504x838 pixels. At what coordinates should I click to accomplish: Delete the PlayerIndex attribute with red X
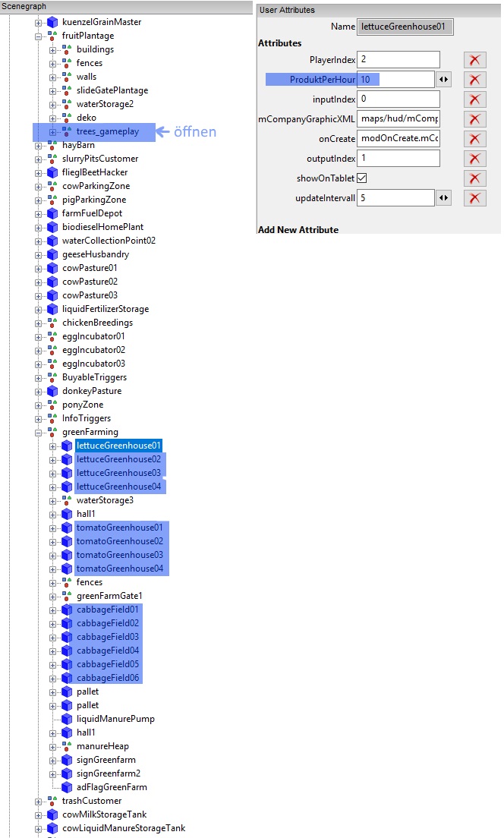(x=474, y=60)
